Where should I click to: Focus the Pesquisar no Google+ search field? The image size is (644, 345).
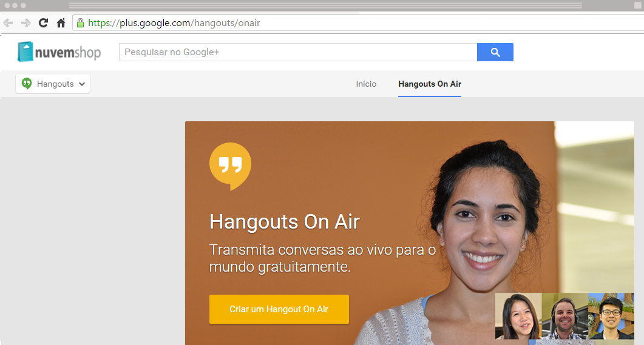point(298,52)
